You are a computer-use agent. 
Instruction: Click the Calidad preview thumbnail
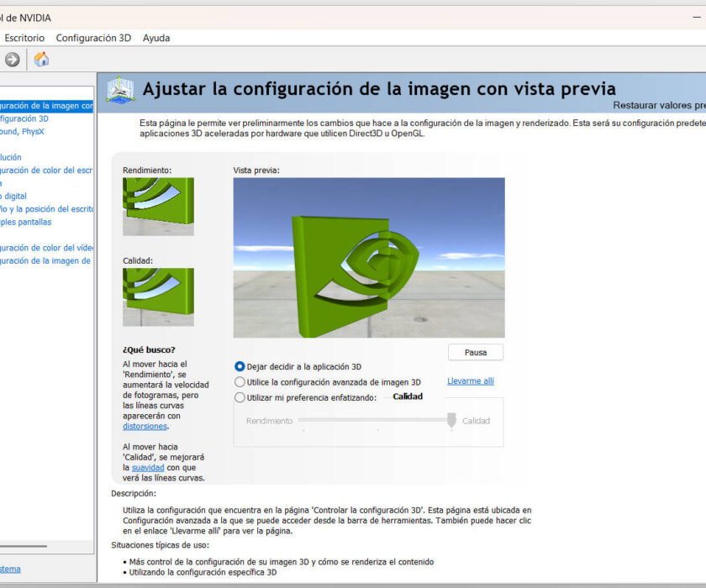(158, 297)
